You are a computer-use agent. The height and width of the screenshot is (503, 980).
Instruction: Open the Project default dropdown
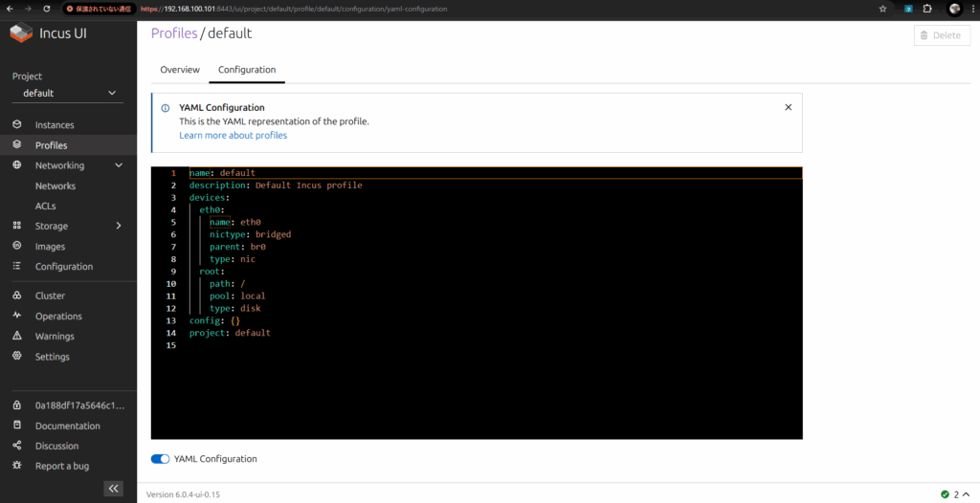click(x=68, y=93)
